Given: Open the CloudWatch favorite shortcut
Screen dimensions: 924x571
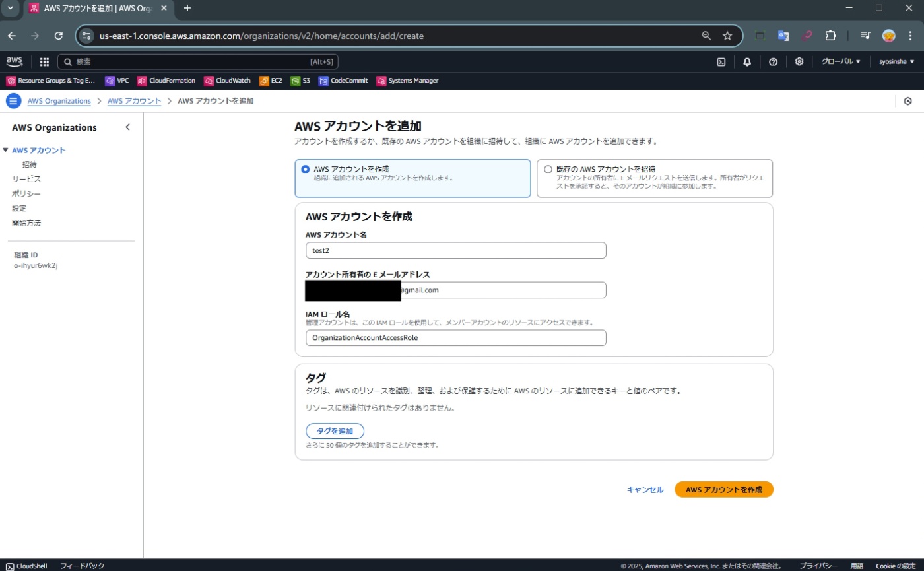Looking at the screenshot, I should coord(227,81).
